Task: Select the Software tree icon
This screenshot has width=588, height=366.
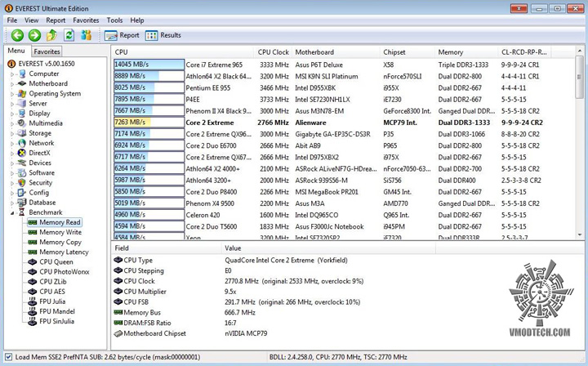Action: [22, 172]
